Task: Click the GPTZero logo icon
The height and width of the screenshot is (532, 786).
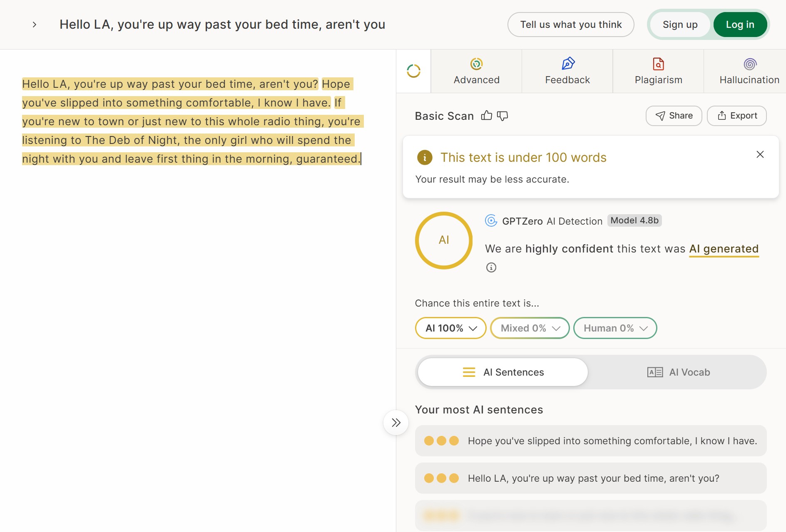Action: click(x=491, y=220)
